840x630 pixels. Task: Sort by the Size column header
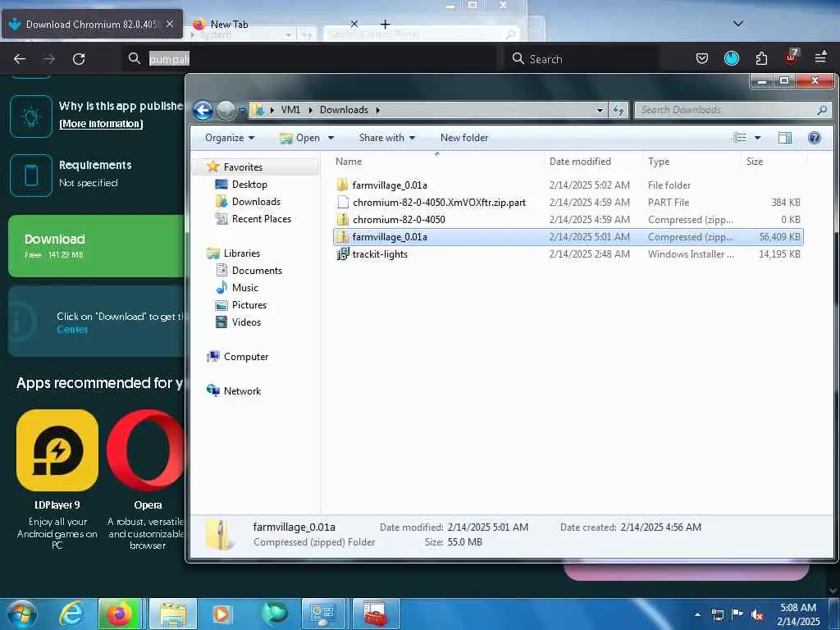pos(774,162)
